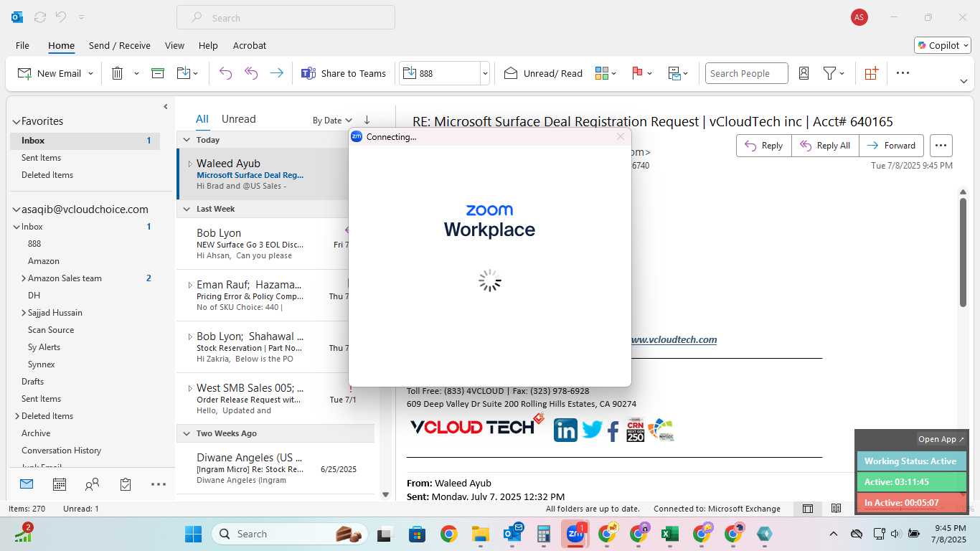980x551 pixels.
Task: Expand the Deleted Items folder in account tree
Action: pyautogui.click(x=17, y=416)
